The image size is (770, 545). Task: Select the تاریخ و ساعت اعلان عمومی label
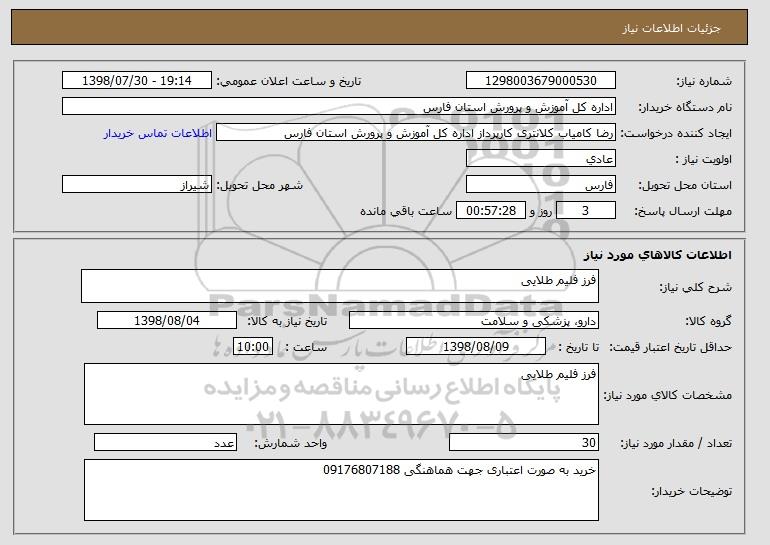pyautogui.click(x=289, y=81)
